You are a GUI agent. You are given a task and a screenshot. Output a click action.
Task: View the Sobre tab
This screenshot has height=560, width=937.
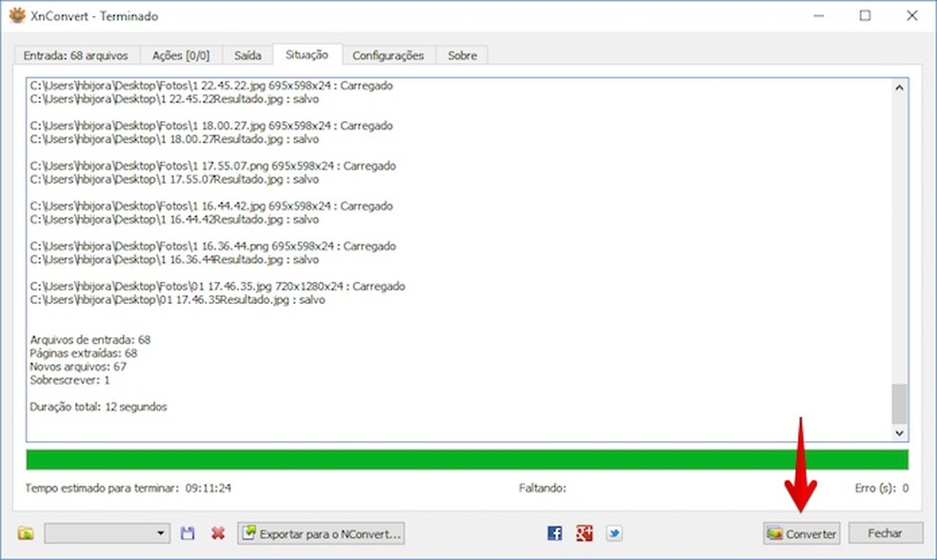coord(462,55)
